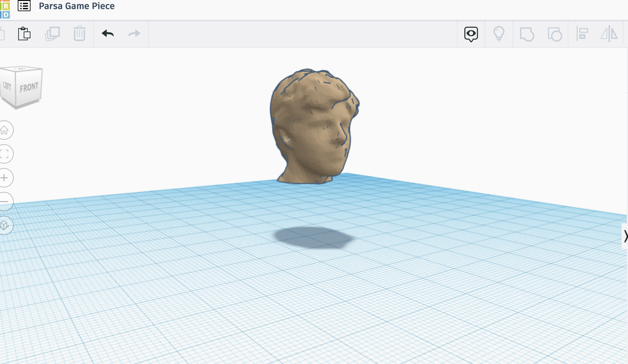Screen dimensions: 628x364
Task: Click the Home view button
Action: click(x=5, y=130)
